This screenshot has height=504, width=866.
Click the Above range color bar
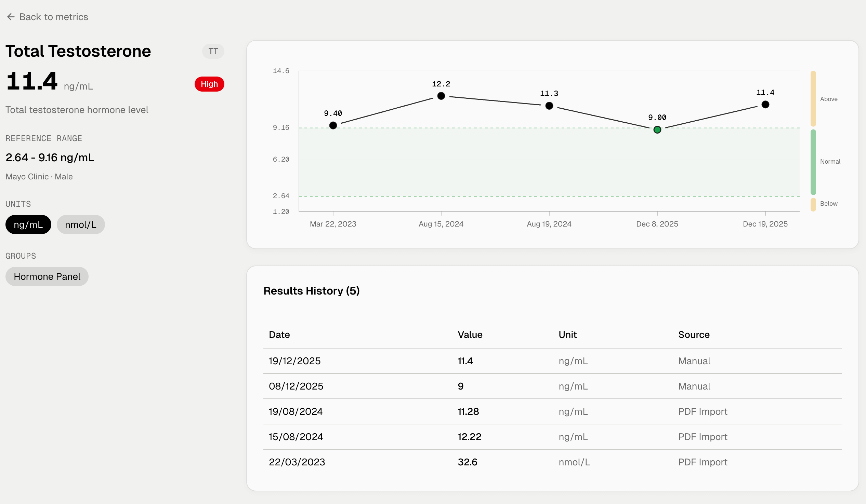coord(813,98)
